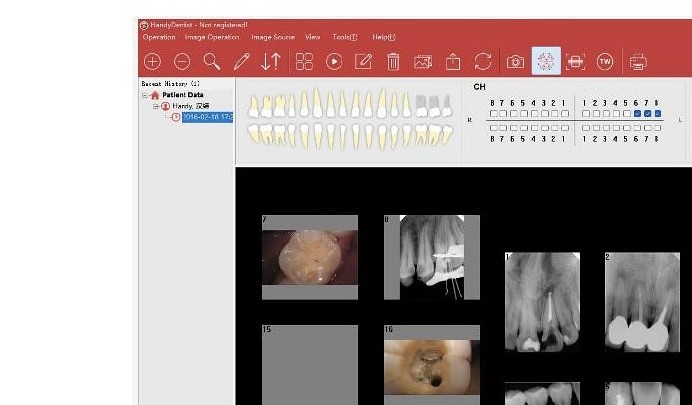Open the Tools menu
This screenshot has height=405, width=692.
click(345, 38)
